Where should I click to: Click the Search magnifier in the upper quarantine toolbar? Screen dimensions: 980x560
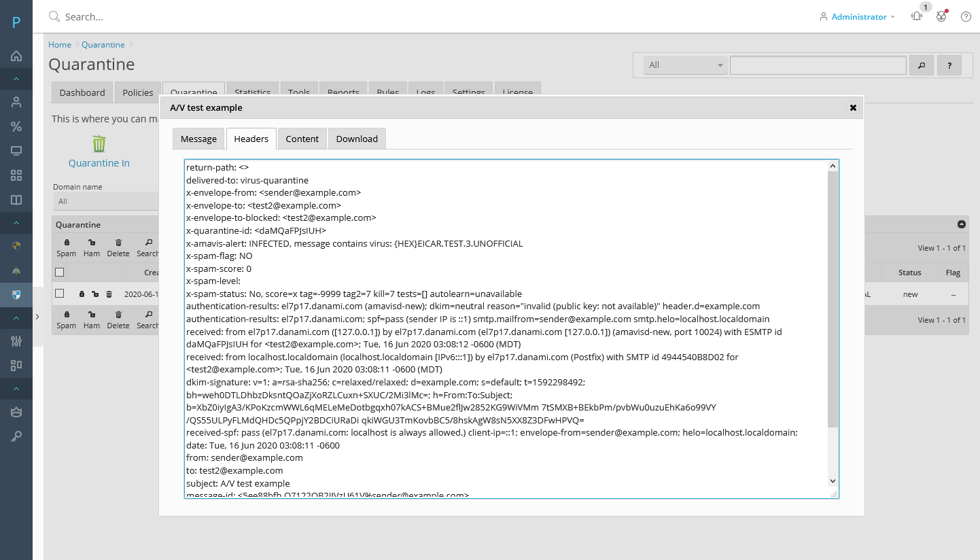point(149,243)
